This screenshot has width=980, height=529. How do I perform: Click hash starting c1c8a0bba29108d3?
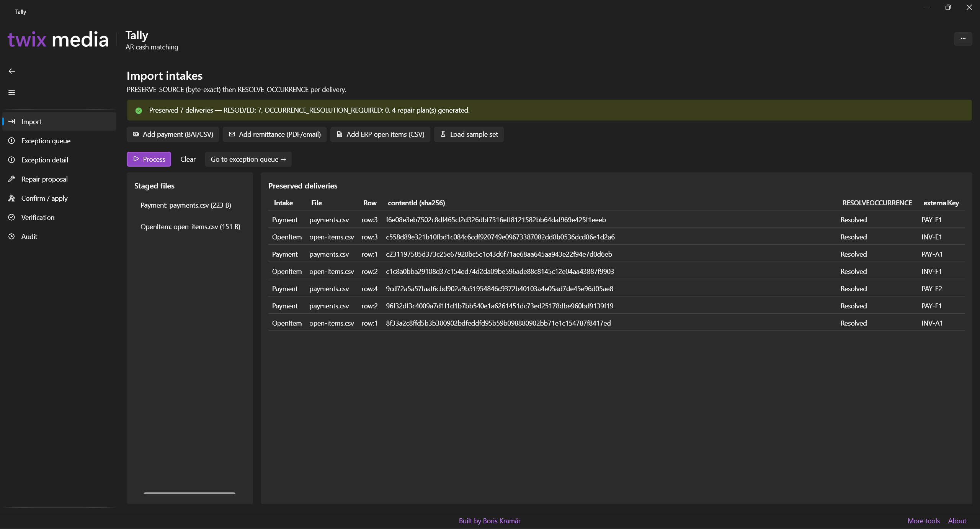click(500, 272)
